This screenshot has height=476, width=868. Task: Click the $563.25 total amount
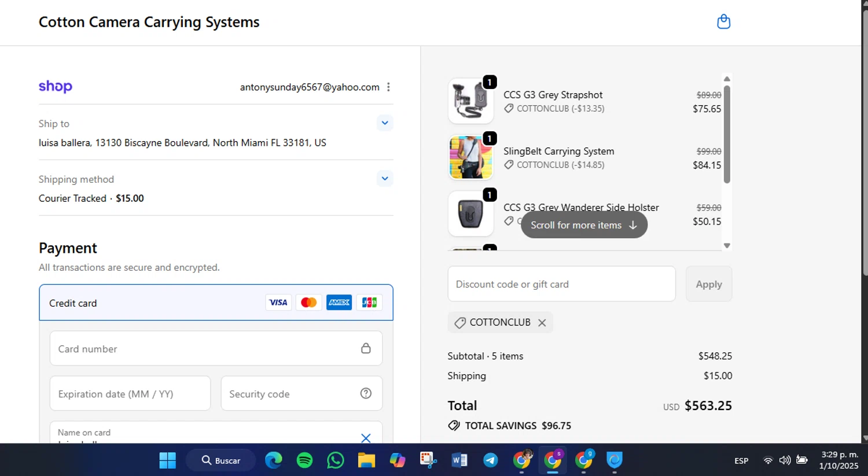pyautogui.click(x=708, y=405)
